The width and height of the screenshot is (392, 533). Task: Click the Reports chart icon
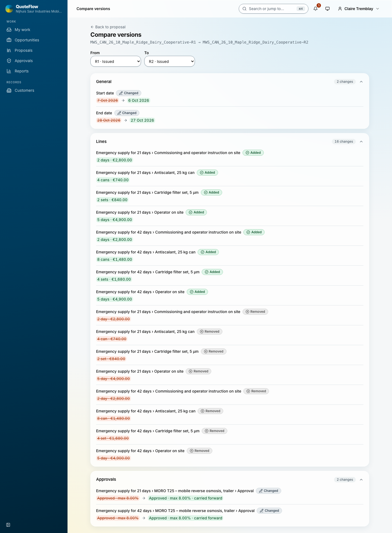(9, 71)
